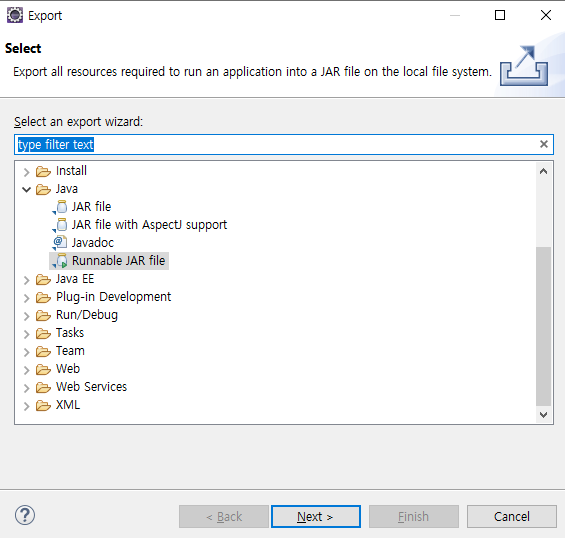This screenshot has width=565, height=538.
Task: Select the 'Run/Debug' tree row
Action: tap(87, 315)
